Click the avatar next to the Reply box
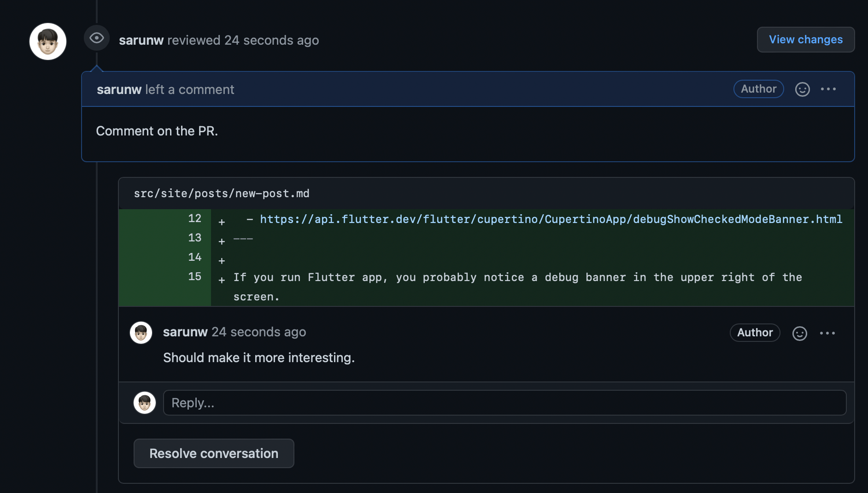Screen dimensions: 868x493 (x=145, y=403)
